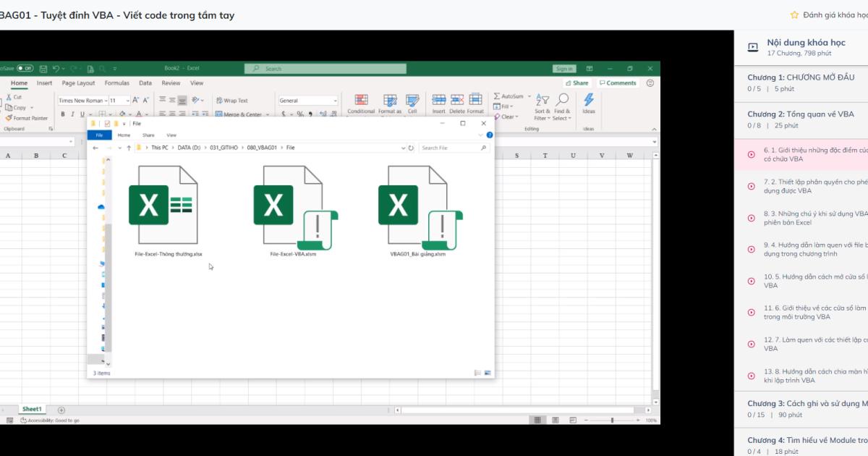Click Explorer help question mark icon
The image size is (868, 456).
(x=490, y=135)
